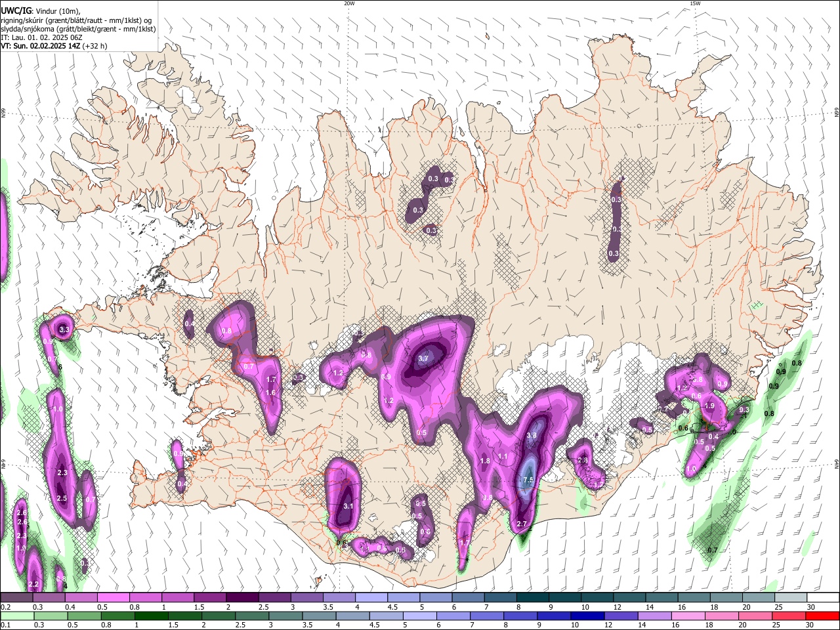This screenshot has height=630, width=840.
Task: Click the 1.0 value off the west coast
Action: pyautogui.click(x=58, y=409)
